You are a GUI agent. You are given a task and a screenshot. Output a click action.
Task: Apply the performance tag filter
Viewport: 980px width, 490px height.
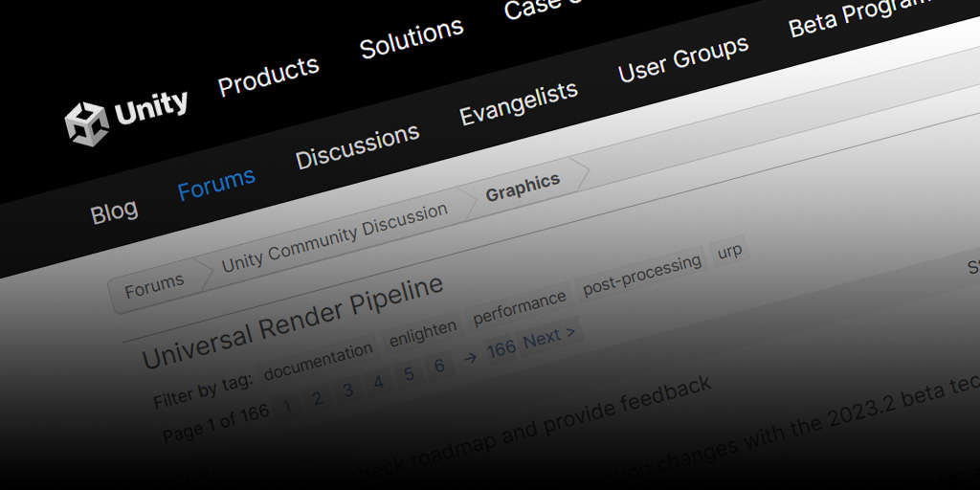pyautogui.click(x=520, y=307)
